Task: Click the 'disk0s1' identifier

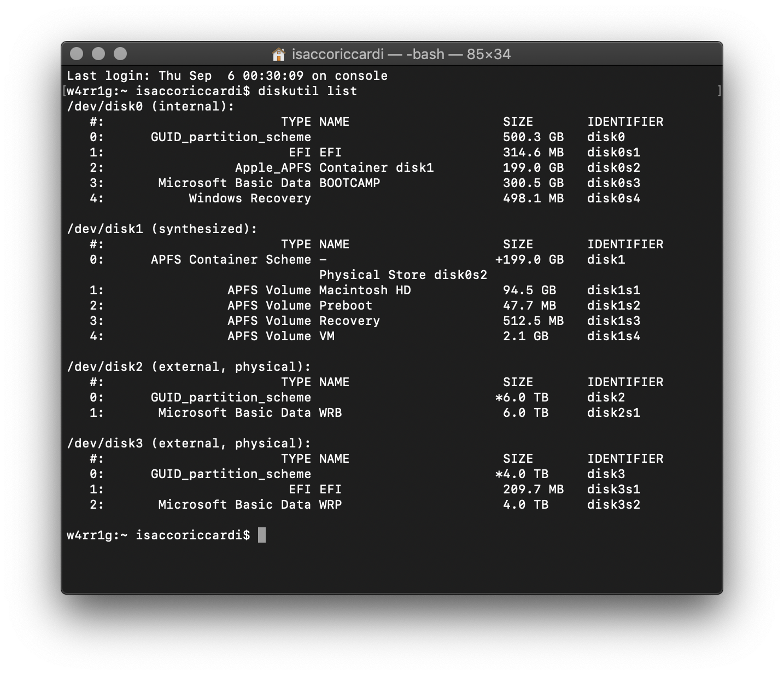Action: pyautogui.click(x=614, y=152)
